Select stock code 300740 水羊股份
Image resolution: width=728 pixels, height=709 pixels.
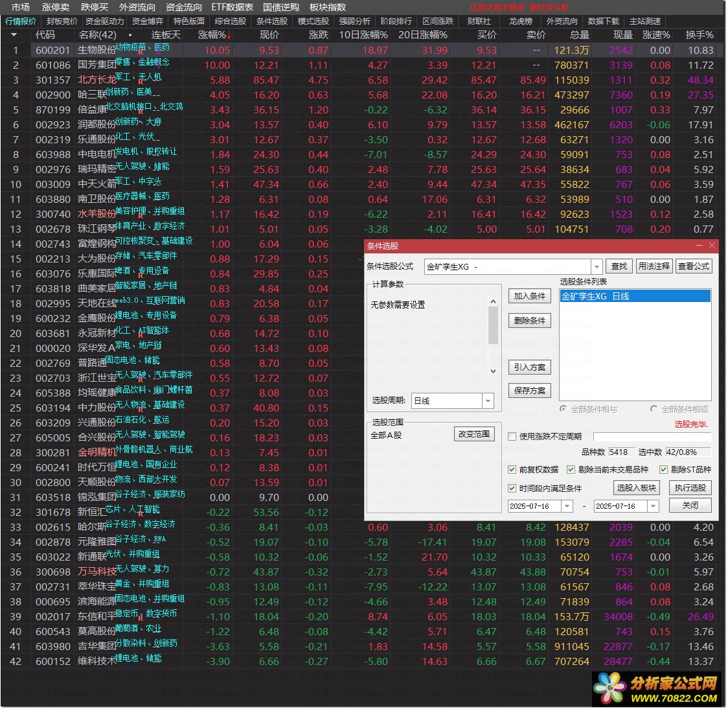52,214
